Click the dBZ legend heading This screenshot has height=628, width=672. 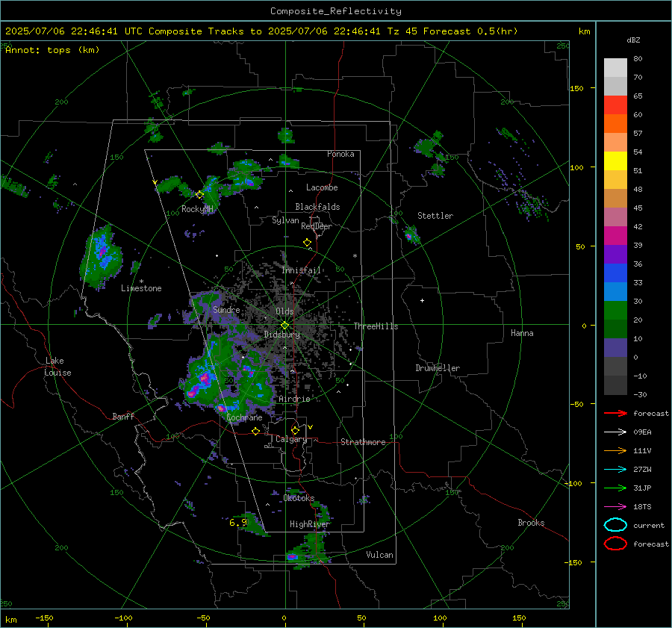point(633,40)
